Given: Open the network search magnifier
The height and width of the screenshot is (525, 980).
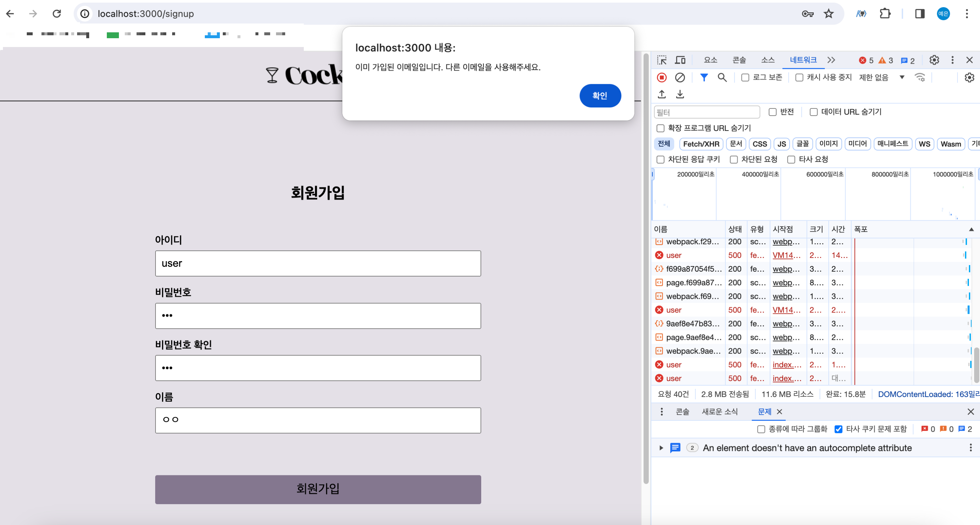Looking at the screenshot, I should (x=722, y=78).
